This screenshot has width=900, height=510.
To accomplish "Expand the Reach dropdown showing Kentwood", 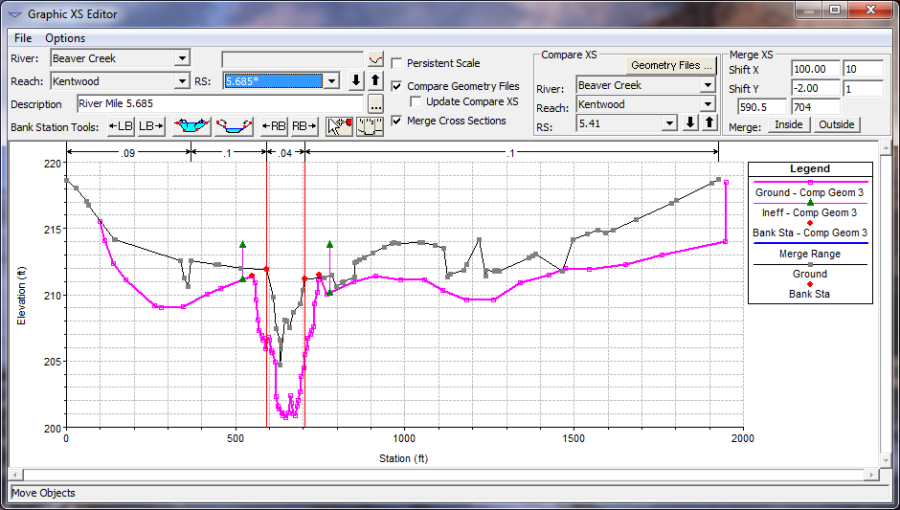I will point(181,81).
